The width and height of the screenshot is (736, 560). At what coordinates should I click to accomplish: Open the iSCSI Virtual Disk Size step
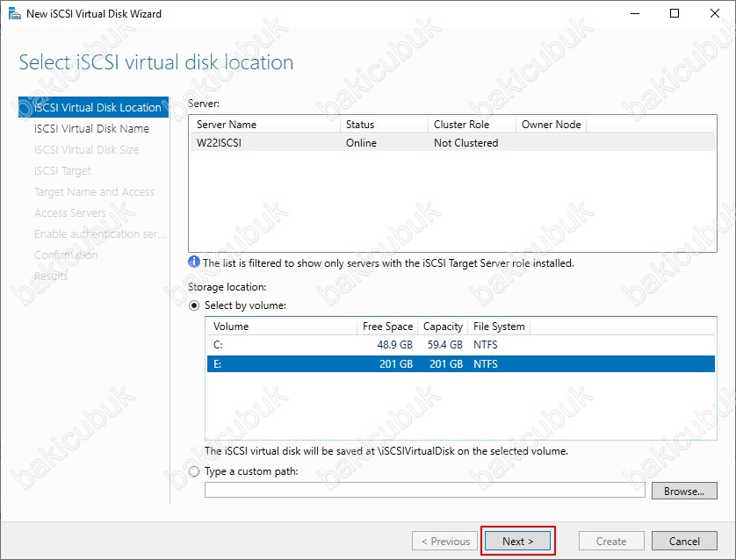click(86, 149)
